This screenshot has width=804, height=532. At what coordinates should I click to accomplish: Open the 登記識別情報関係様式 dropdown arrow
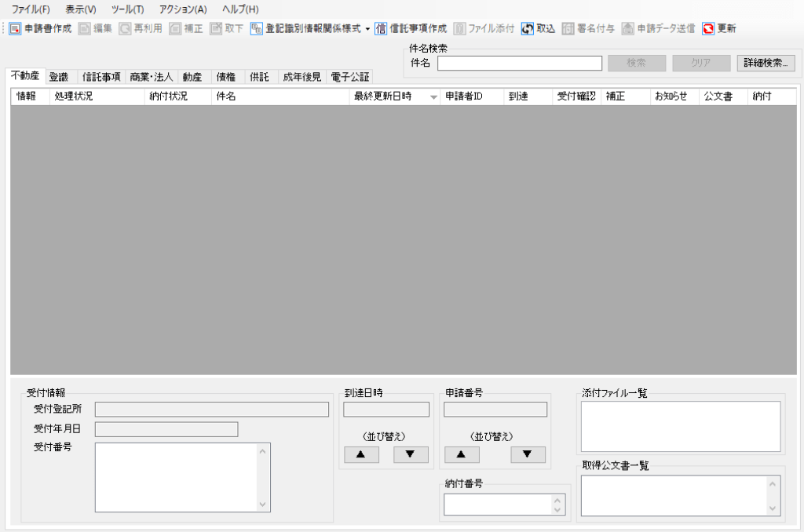(367, 29)
